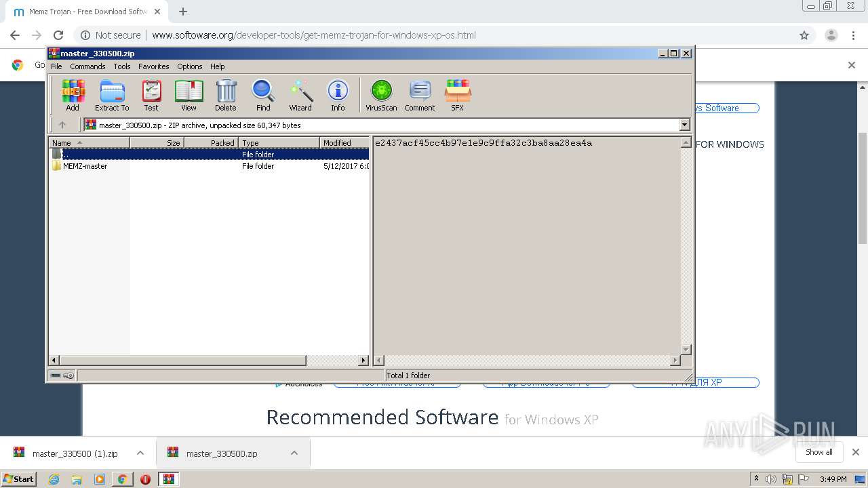The height and width of the screenshot is (488, 868).
Task: Click the clock showing 3:49 PM
Action: tap(833, 479)
